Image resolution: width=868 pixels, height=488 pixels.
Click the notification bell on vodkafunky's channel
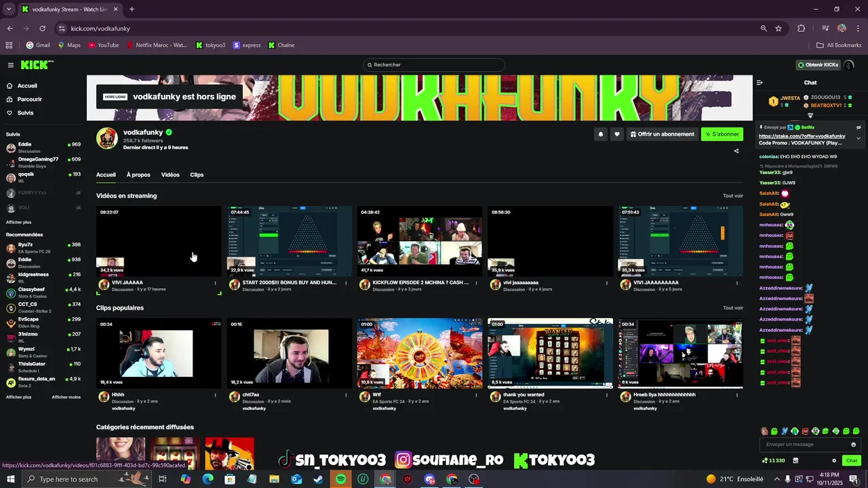click(600, 134)
